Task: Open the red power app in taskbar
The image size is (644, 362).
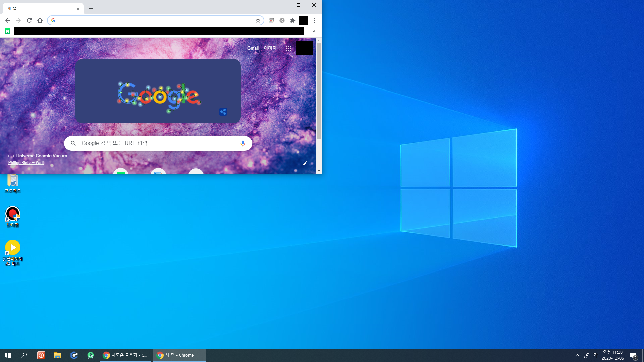Action: 41,355
